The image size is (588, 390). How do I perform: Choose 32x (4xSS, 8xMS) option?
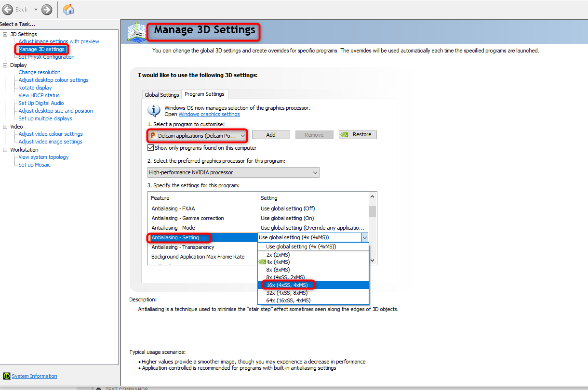(x=313, y=292)
